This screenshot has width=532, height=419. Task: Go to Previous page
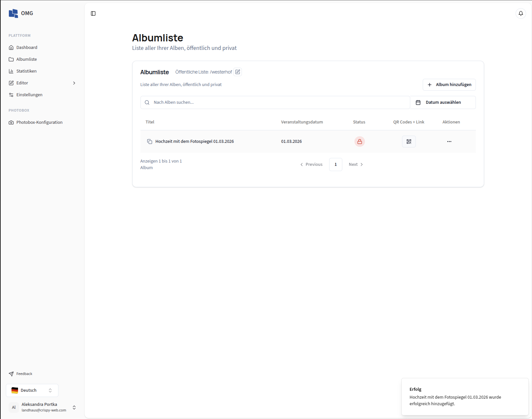click(x=311, y=165)
